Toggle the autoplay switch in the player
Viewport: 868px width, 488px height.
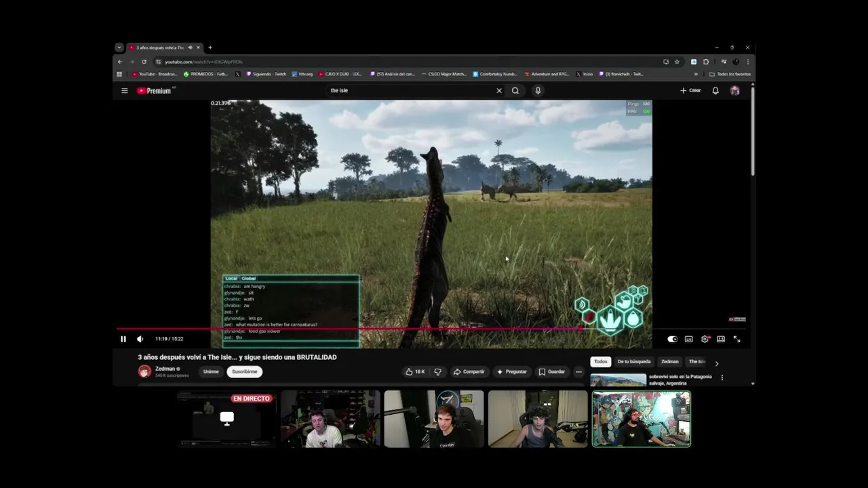click(672, 339)
